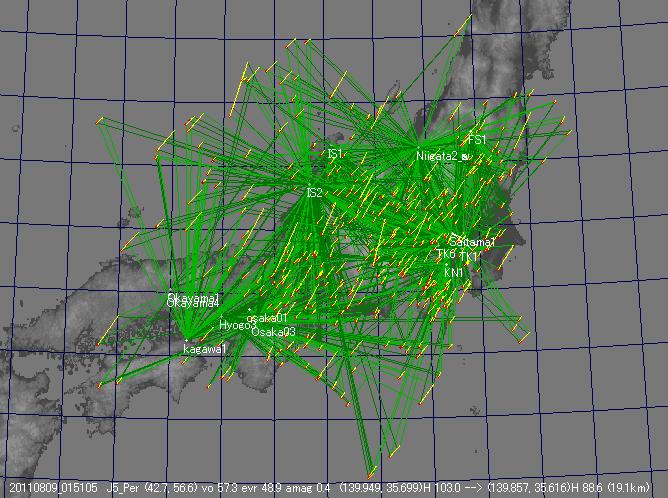Screen dimensions: 668x498
Task: Click the timestamp 20110809_015105 in status line
Action: pyautogui.click(x=53, y=487)
